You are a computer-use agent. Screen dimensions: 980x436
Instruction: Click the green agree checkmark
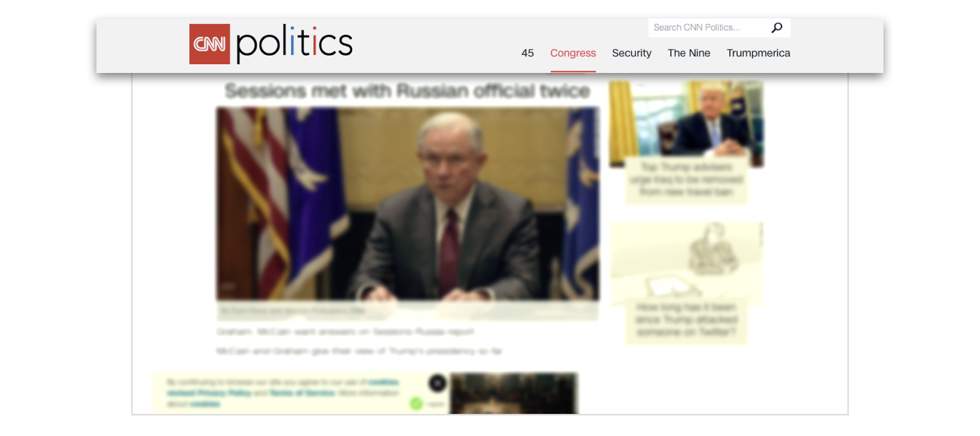pos(417,404)
